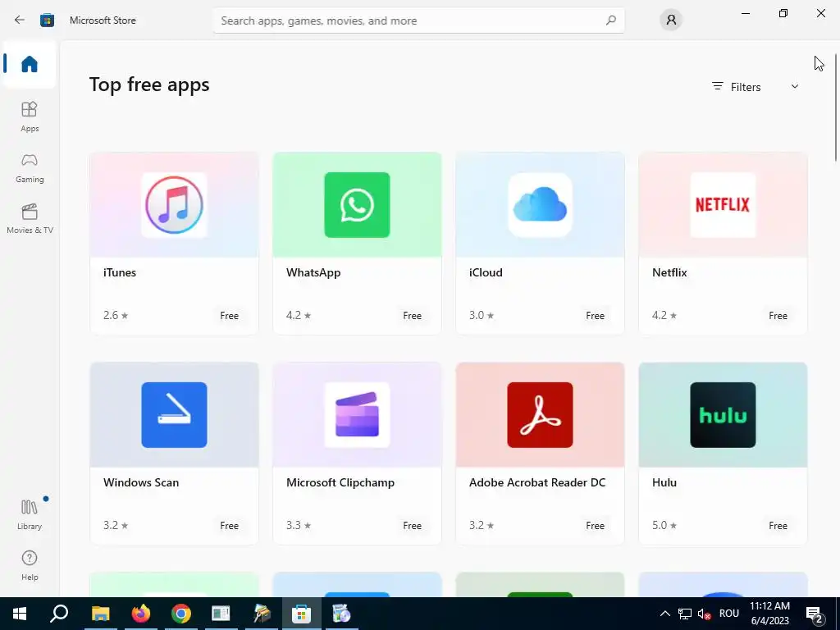This screenshot has width=840, height=630.
Task: Click the 2.6 rating on iTunes
Action: click(116, 315)
